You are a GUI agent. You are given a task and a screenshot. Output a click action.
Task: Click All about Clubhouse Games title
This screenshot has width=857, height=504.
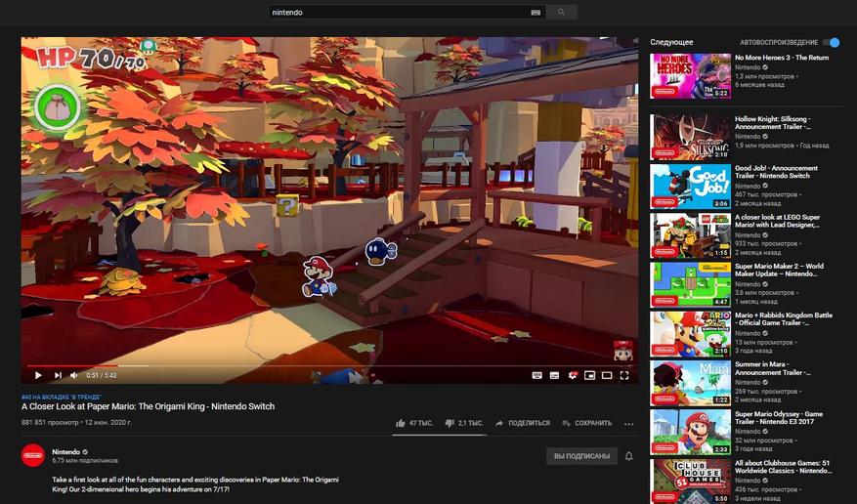tap(782, 466)
